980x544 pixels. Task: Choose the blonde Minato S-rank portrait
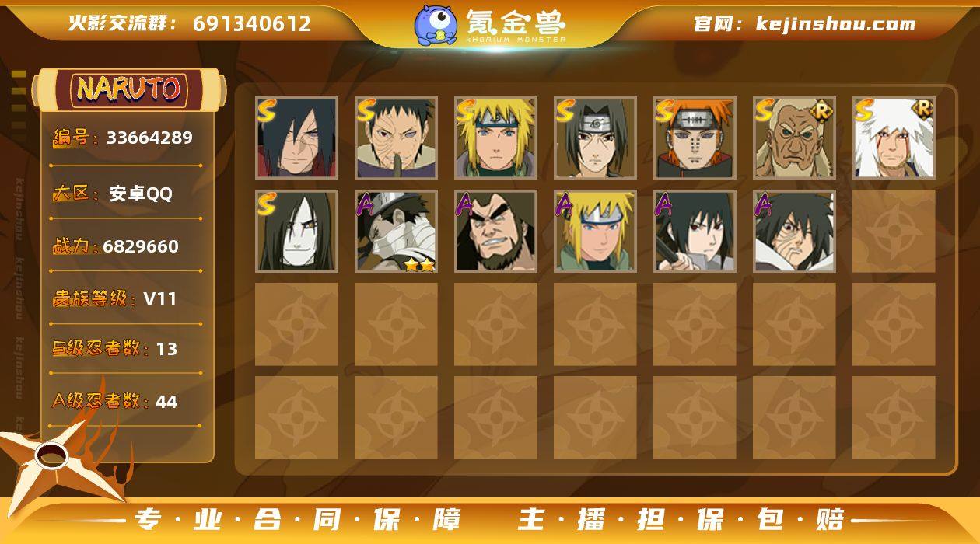click(496, 138)
